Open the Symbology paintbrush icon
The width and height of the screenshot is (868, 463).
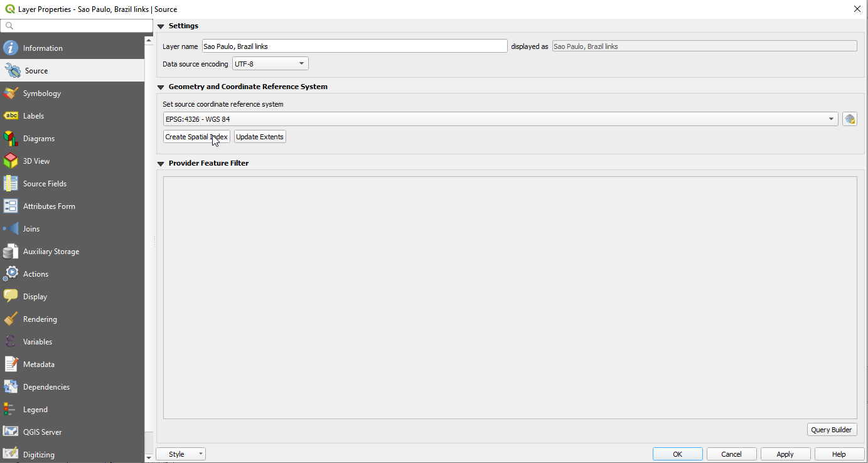click(x=11, y=93)
